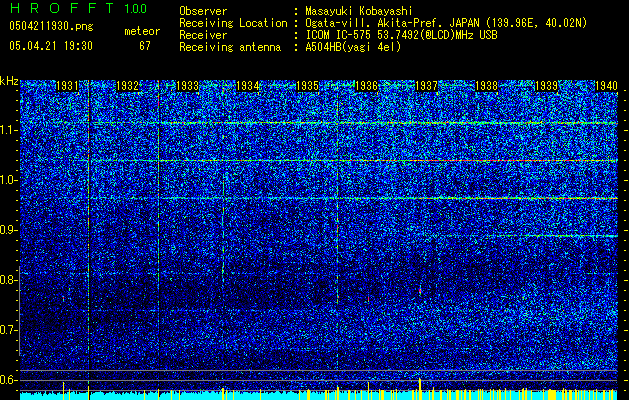Click the 0.7 kHz axis label

(x=8, y=330)
